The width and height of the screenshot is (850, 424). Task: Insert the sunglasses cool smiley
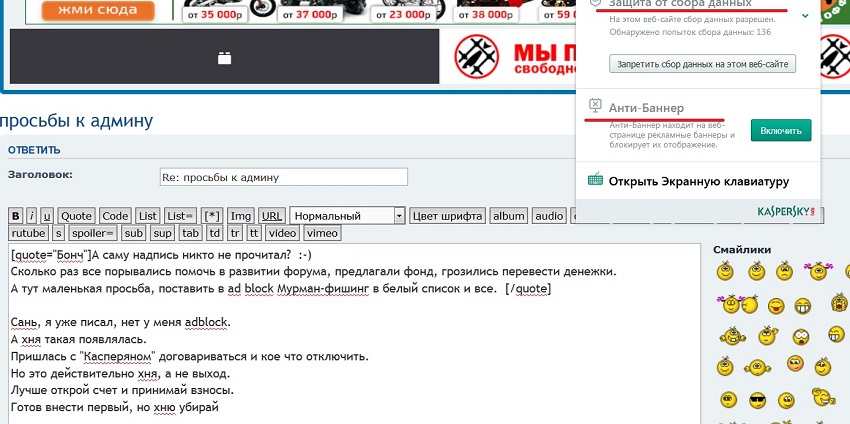[757, 401]
